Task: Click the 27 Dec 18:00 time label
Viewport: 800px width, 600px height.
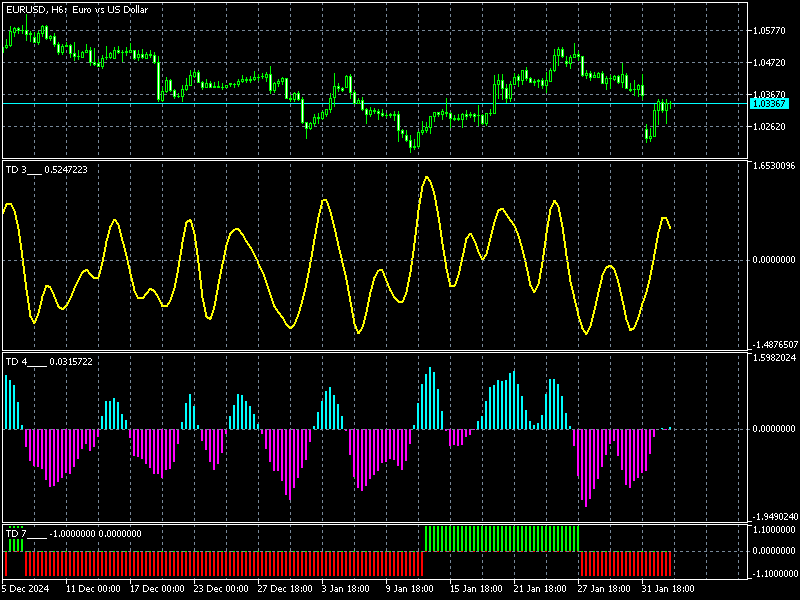Action: click(285, 589)
